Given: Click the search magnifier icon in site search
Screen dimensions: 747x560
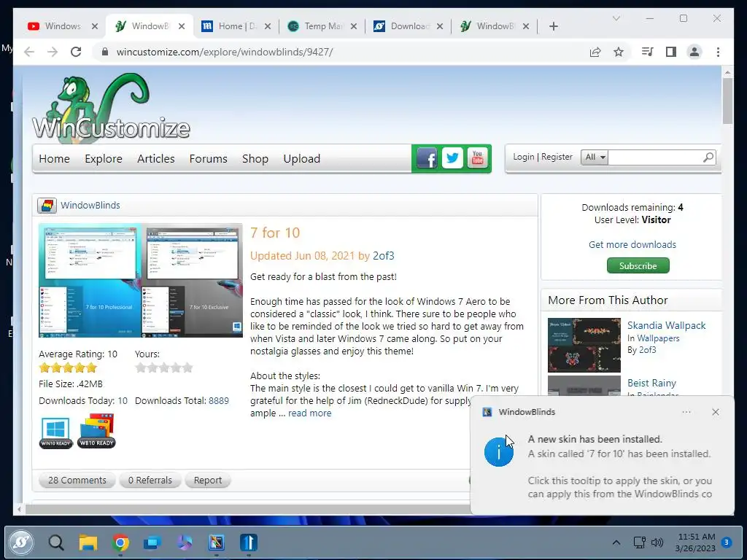Looking at the screenshot, I should pos(708,157).
